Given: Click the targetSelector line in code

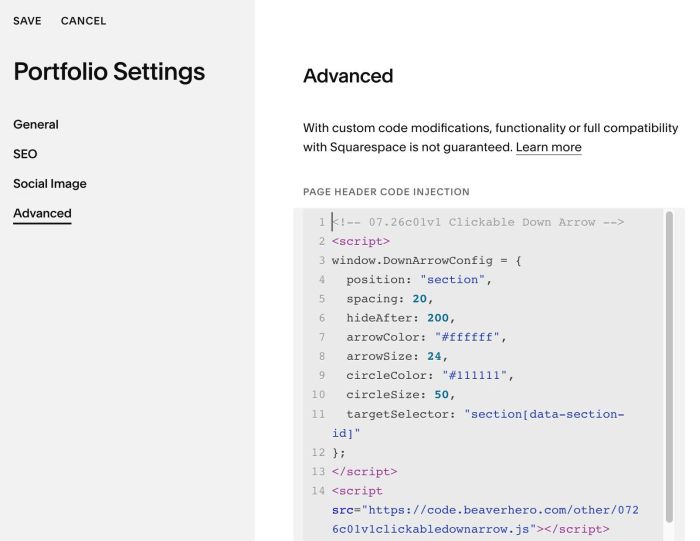Looking at the screenshot, I should click(478, 424).
